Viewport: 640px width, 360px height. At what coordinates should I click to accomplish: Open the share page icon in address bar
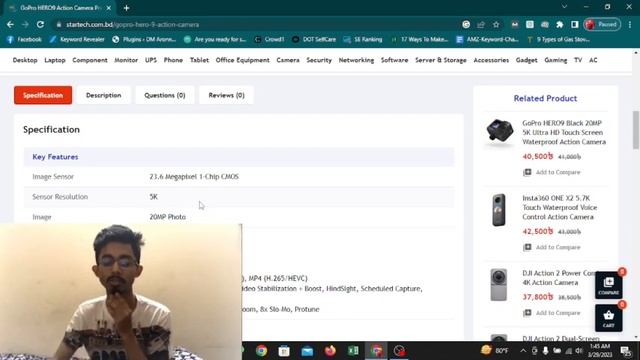pyautogui.click(x=481, y=24)
